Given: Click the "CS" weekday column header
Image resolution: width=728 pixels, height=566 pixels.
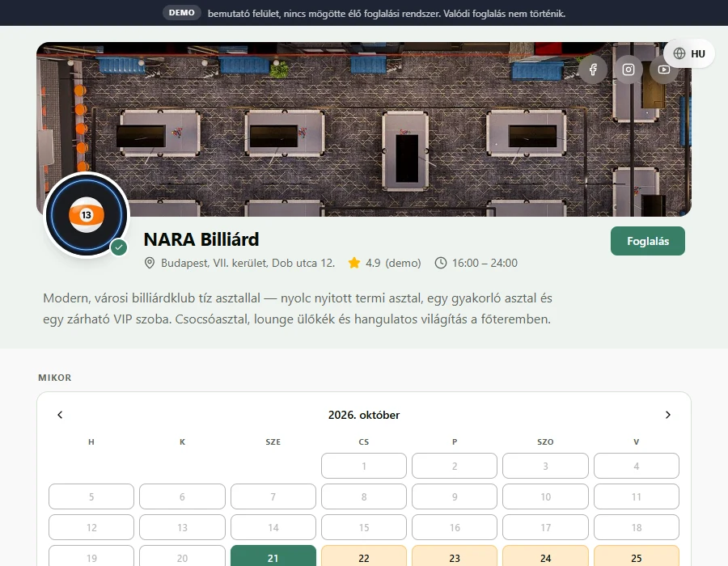Looking at the screenshot, I should pyautogui.click(x=364, y=441).
